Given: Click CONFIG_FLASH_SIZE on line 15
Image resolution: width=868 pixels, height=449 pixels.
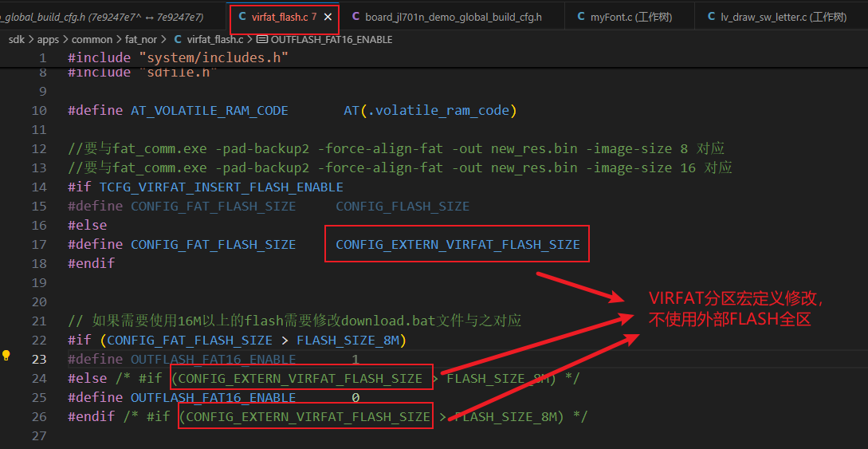Looking at the screenshot, I should click(x=403, y=207).
